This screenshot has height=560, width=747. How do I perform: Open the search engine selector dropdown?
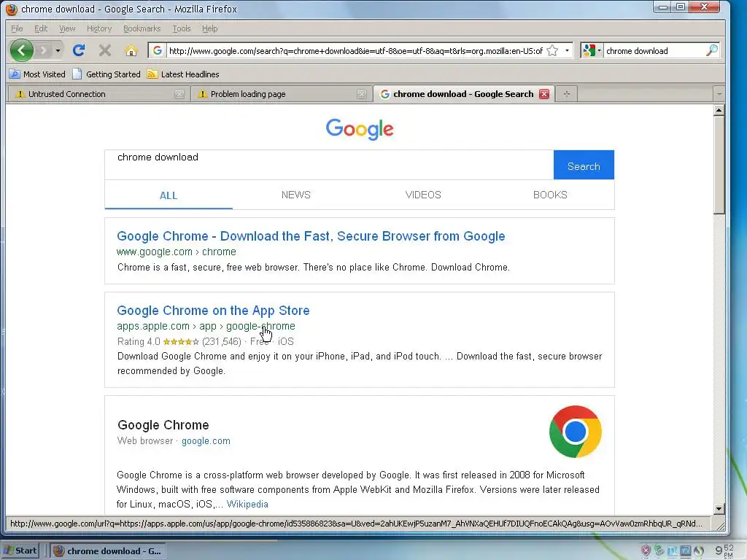tap(592, 50)
